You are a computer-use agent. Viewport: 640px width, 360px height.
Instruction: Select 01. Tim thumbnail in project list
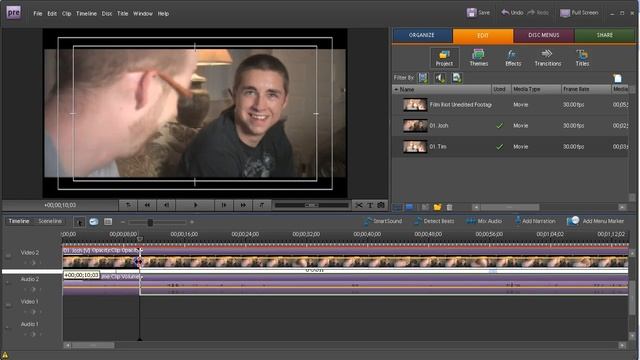tap(415, 146)
